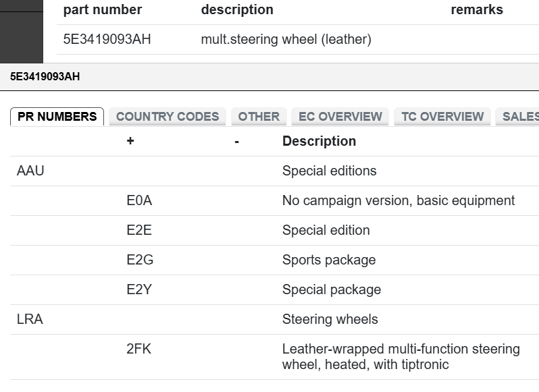Select the LRA Steering wheels family row
Screen dimensions: 539x392
tap(30, 319)
